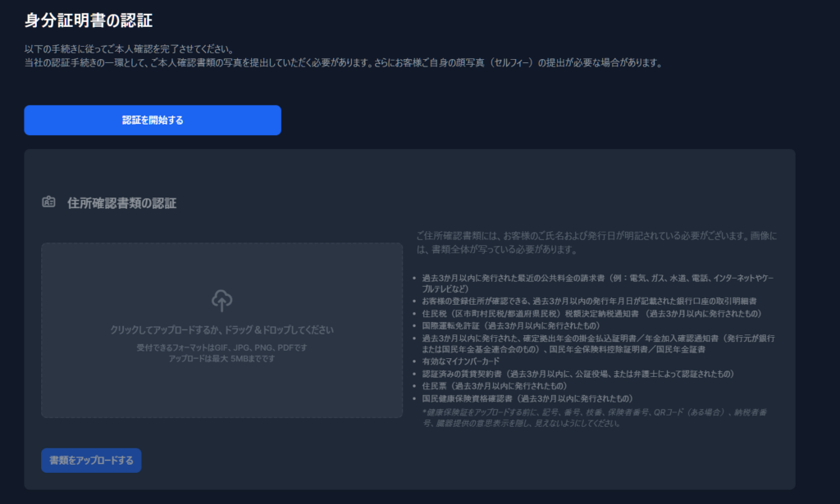Viewport: 840px width, 504px height.
Task: Click the アップロードは最大 5MBまでです size limit text
Action: point(221,359)
